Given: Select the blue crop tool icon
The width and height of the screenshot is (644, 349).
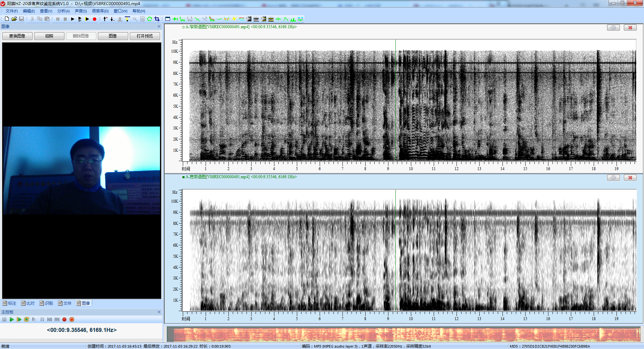Looking at the screenshot, I should pos(157,19).
